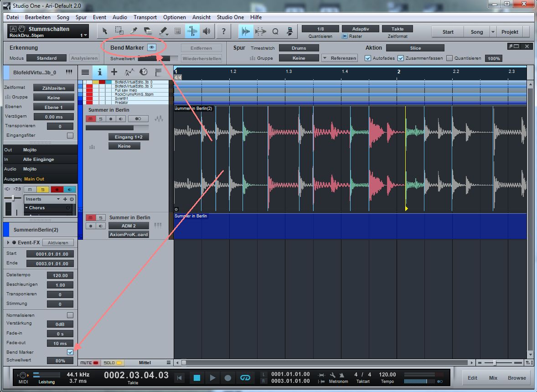Select the Listen speaker tool
The width and height of the screenshot is (537, 392).
click(x=207, y=31)
